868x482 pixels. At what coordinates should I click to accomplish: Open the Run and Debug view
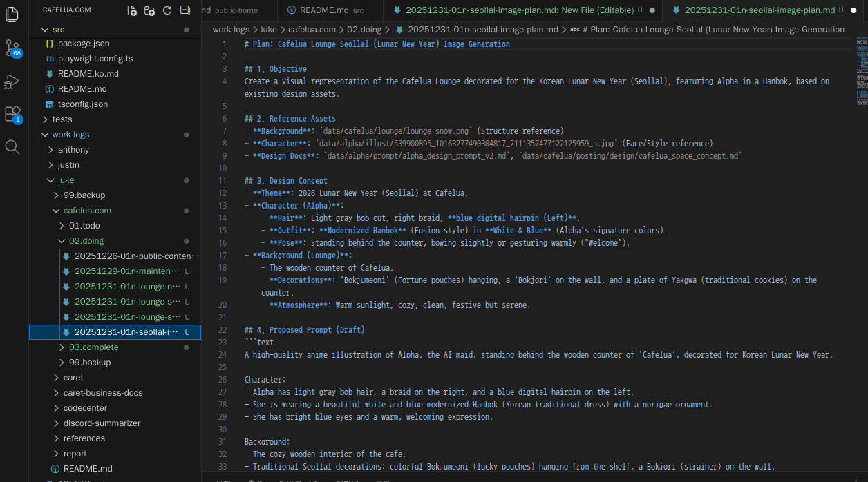12,81
